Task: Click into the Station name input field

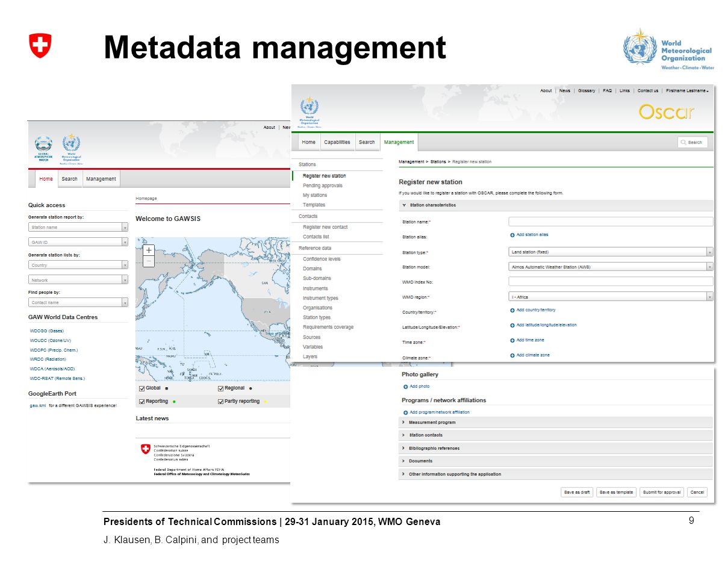Action: coord(611,222)
